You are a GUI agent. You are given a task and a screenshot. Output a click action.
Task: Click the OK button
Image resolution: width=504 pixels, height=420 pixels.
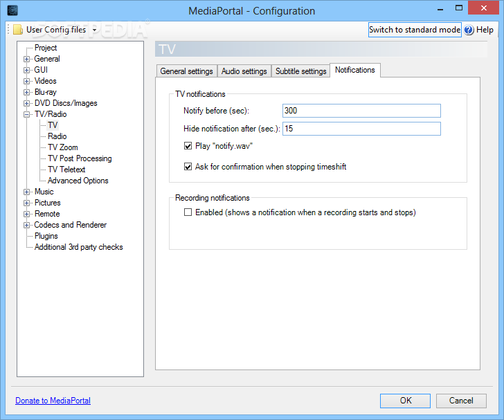pos(405,401)
